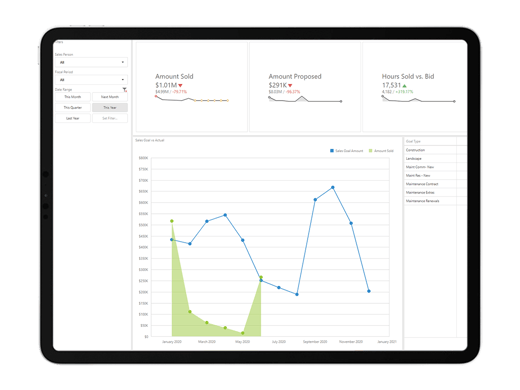520x390 pixels.
Task: Click the Amount Sold sparkline chart
Action: tap(192, 99)
